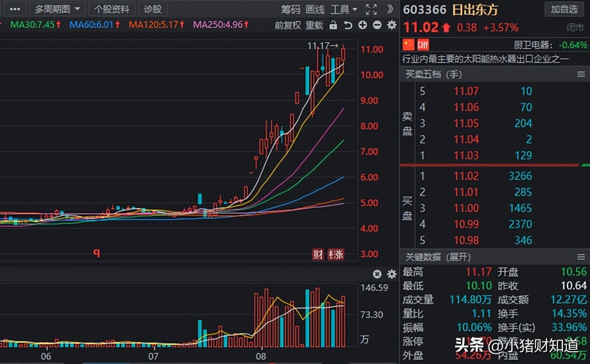Click the China flag CNY currency icon
The image size is (590, 364).
click(x=410, y=44)
